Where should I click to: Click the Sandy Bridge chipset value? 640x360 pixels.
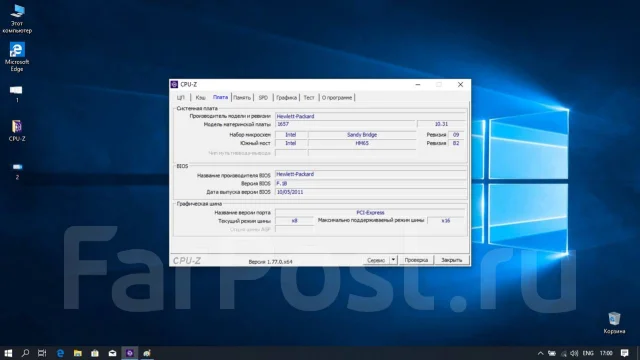362,135
